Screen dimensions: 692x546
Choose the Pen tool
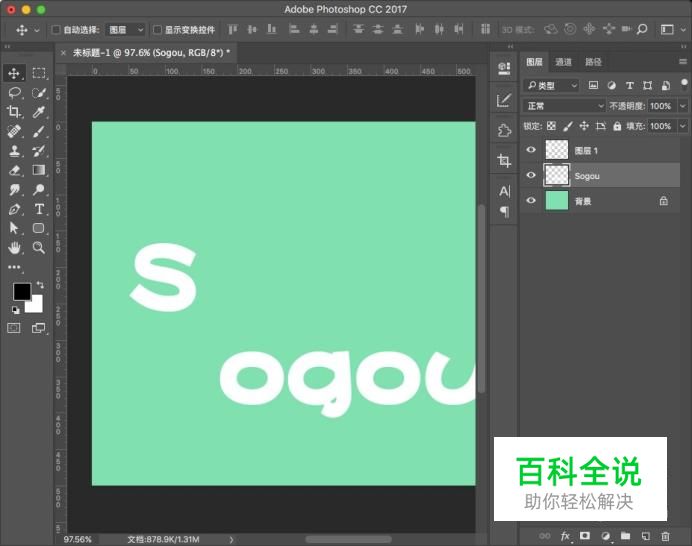tap(14, 209)
